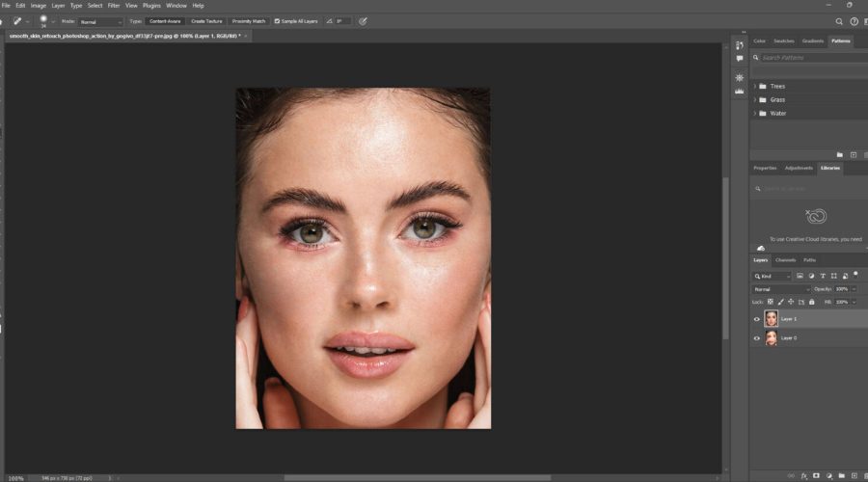Open the Adjustments sun-shaped panel icon

click(x=740, y=77)
